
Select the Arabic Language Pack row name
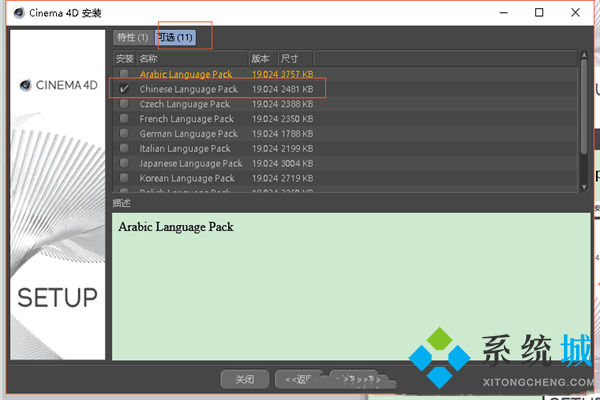[x=189, y=74]
